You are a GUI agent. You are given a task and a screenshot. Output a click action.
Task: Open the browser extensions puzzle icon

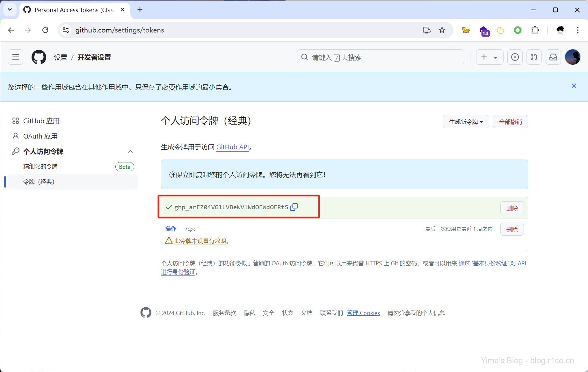[x=535, y=30]
